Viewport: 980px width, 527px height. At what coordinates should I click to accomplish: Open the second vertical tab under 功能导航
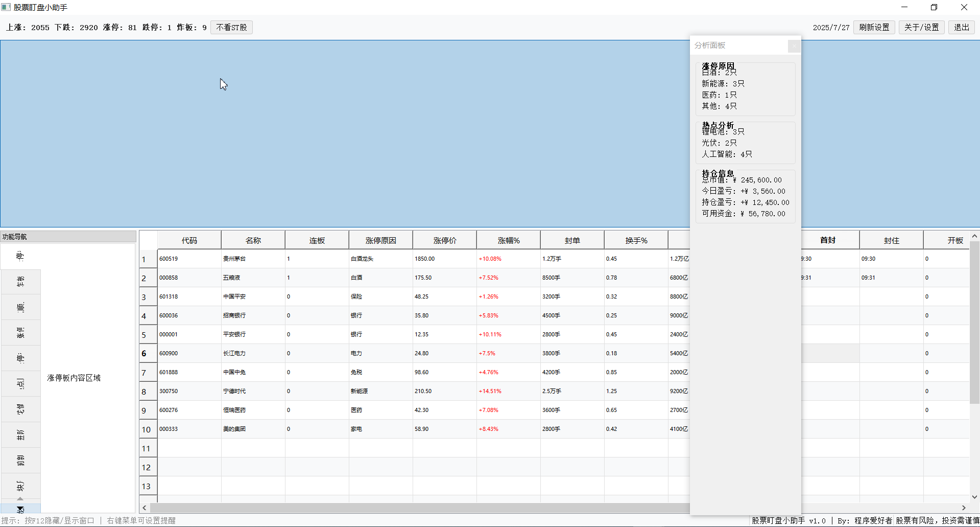coord(20,282)
